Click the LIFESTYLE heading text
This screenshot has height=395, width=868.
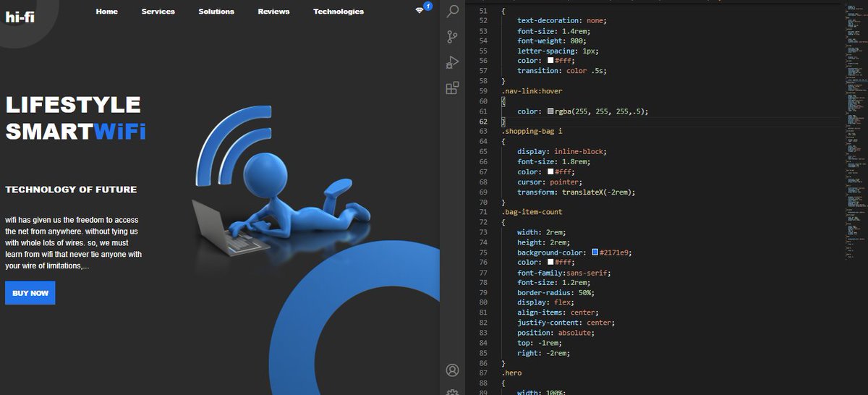73,105
